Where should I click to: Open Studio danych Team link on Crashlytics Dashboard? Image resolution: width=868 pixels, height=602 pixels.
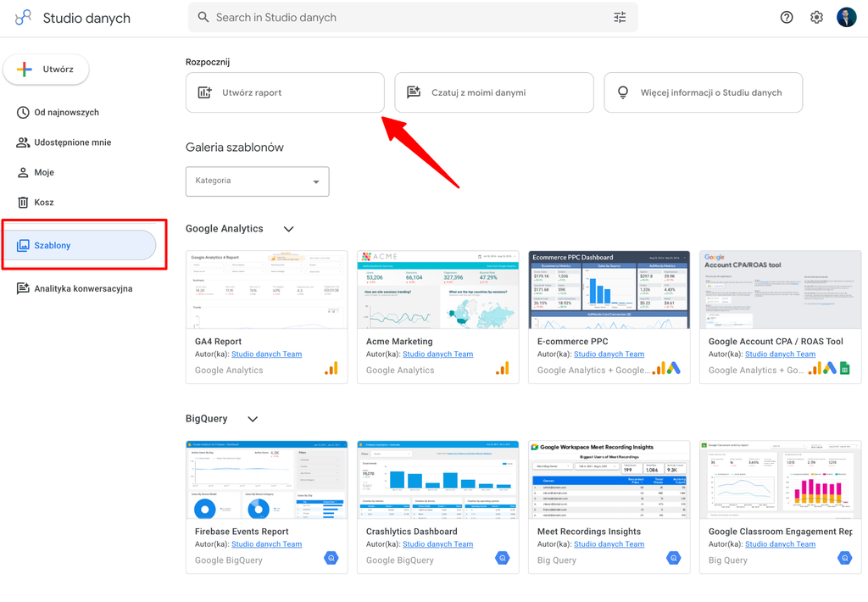(438, 544)
